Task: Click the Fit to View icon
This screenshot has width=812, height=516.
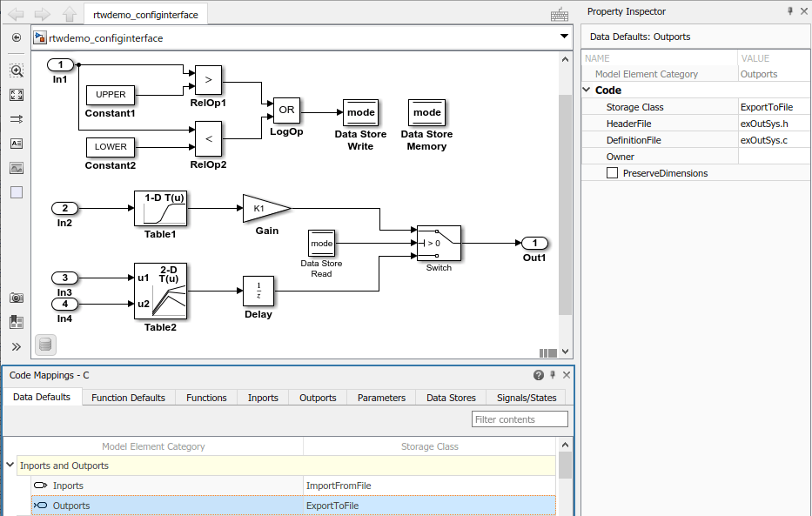Action: [x=17, y=95]
